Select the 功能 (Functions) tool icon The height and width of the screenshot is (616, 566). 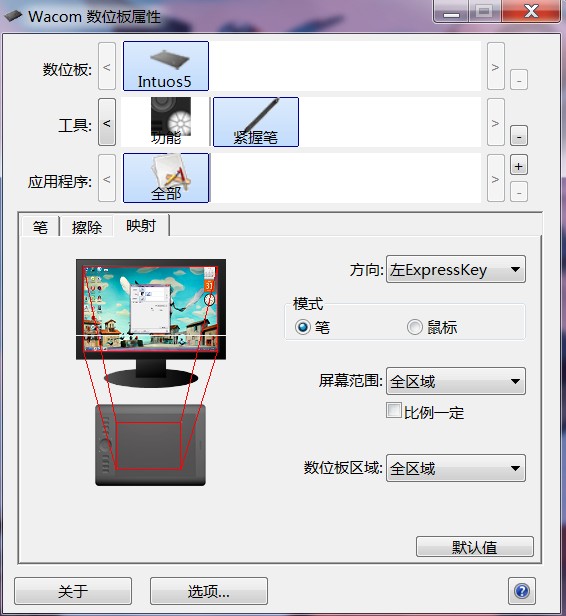pyautogui.click(x=166, y=122)
